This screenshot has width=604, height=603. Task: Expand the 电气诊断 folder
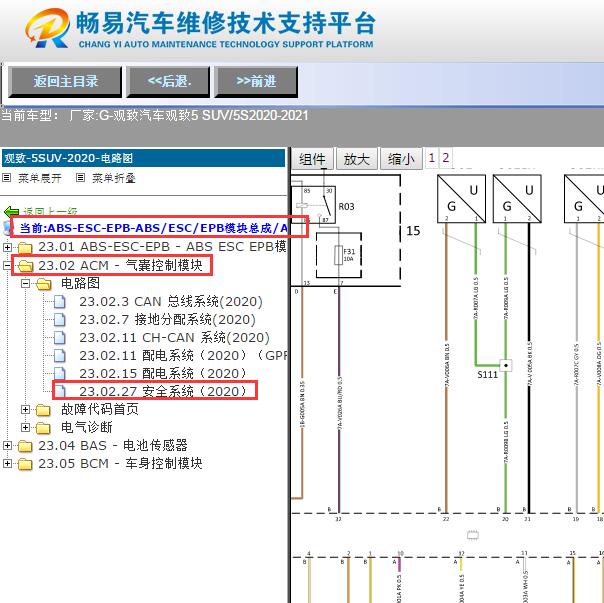click(25, 427)
